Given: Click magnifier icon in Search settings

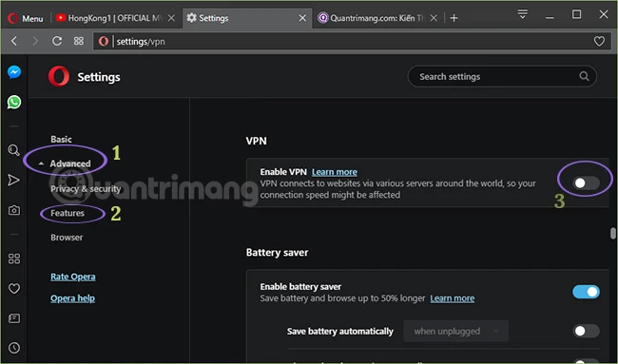Looking at the screenshot, I should [584, 76].
